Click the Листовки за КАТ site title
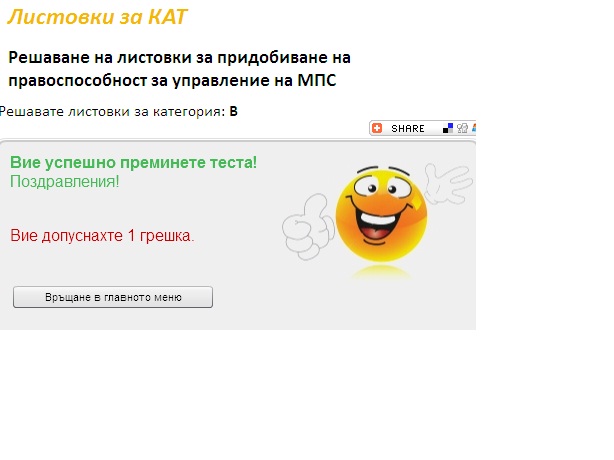The image size is (614, 460). 97,17
